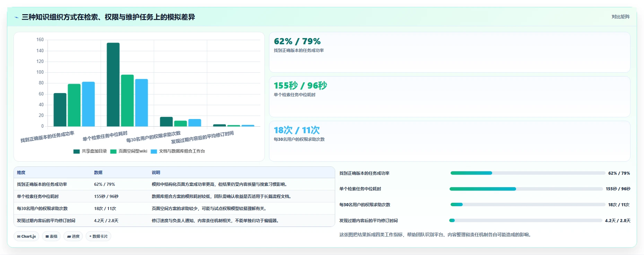Click the 进度 chip
Image resolution: width=644 pixels, height=255 pixels.
point(73,236)
